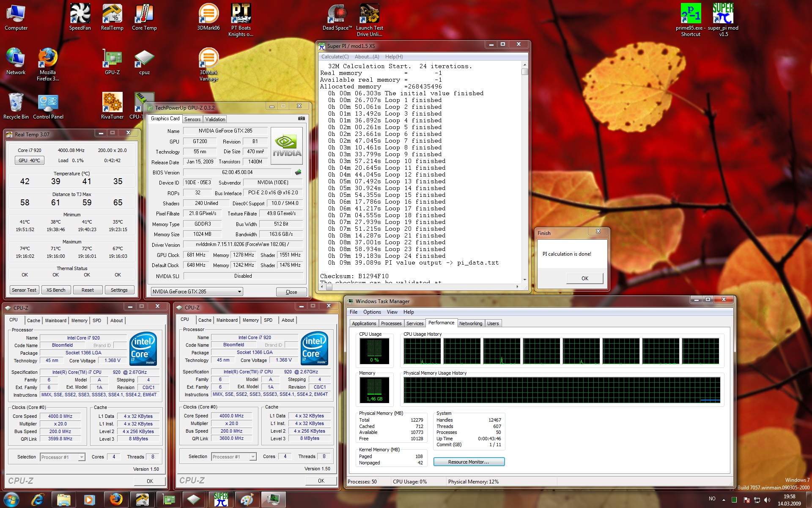This screenshot has height=508, width=812.
Task: Open Internet Explorer from the taskbar
Action: [38, 500]
